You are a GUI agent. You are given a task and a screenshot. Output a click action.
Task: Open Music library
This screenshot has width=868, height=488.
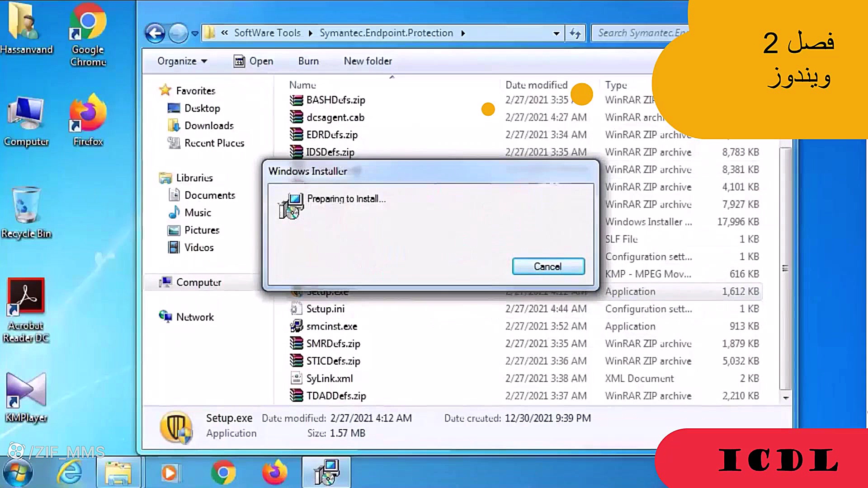[198, 212]
